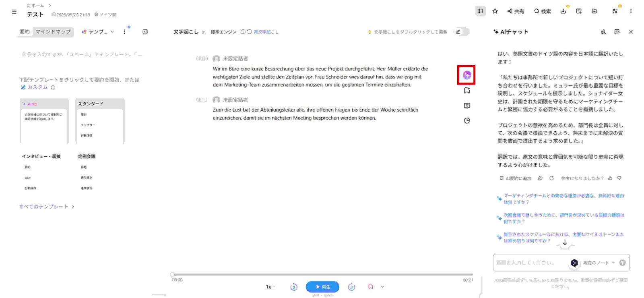644x298 pixels.
Task: Expand the 現在のノート scope dropdown
Action: 599,263
